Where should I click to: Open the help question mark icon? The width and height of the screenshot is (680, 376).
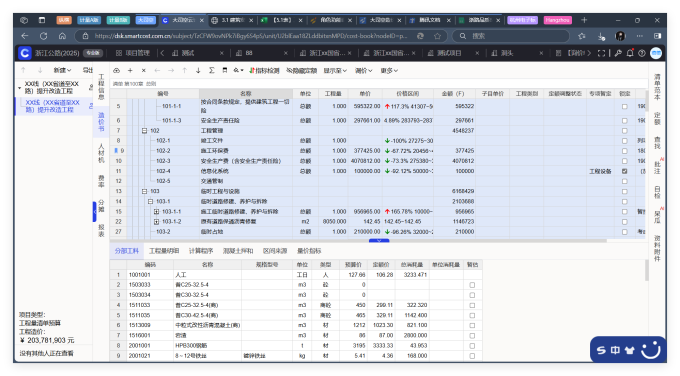tap(642, 53)
